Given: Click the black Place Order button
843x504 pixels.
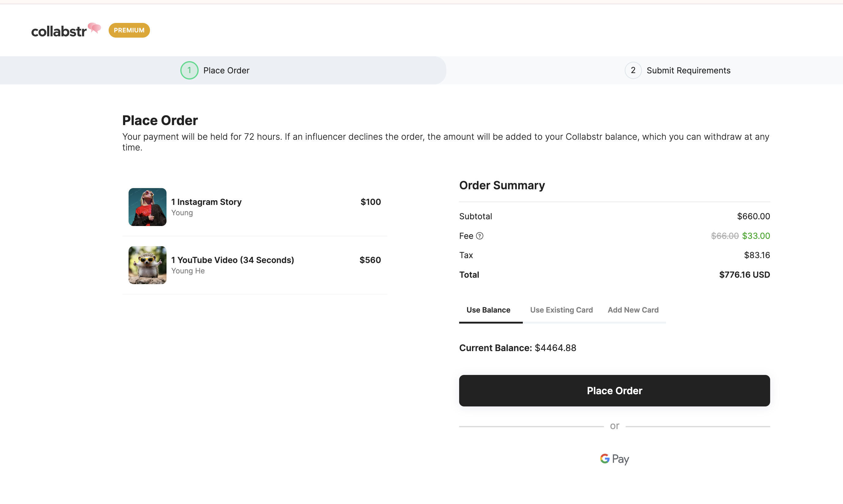Looking at the screenshot, I should click(x=614, y=391).
